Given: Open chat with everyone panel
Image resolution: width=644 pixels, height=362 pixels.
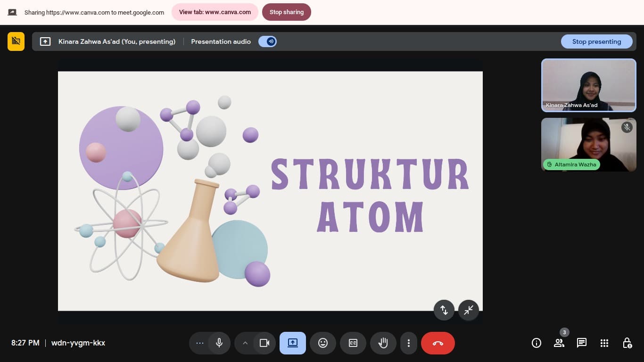Looking at the screenshot, I should click(582, 343).
